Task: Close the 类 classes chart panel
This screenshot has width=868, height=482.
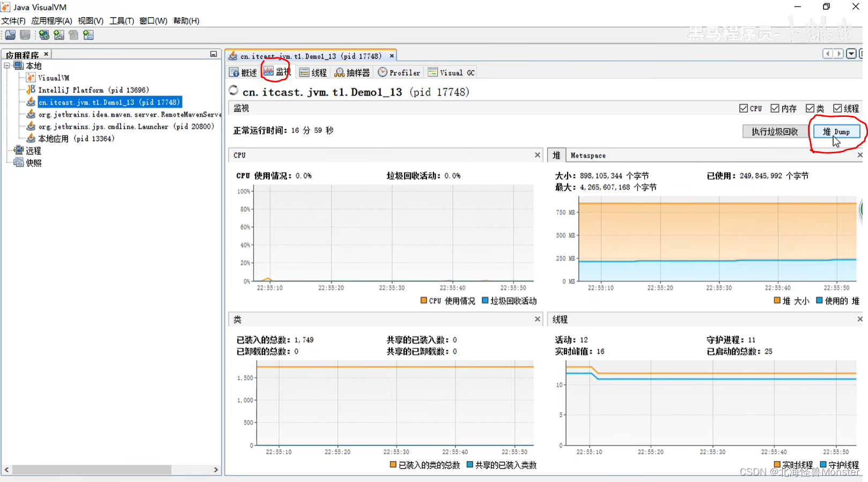Action: pyautogui.click(x=538, y=319)
